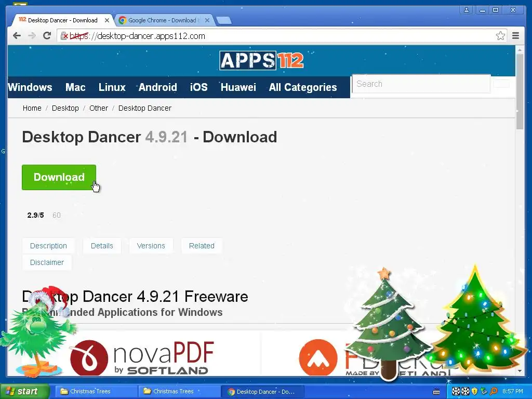Open the Chrome hamburger menu
The height and width of the screenshot is (399, 532).
[x=515, y=36]
